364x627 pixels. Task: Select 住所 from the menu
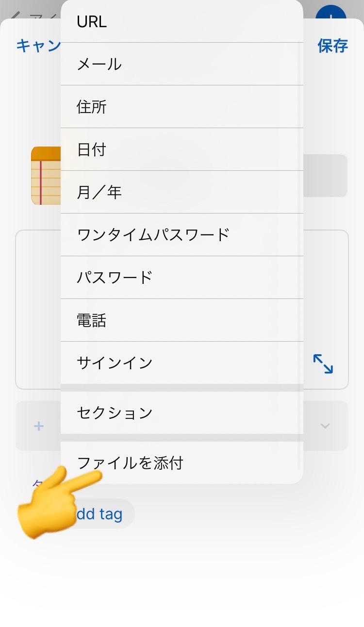[182, 107]
